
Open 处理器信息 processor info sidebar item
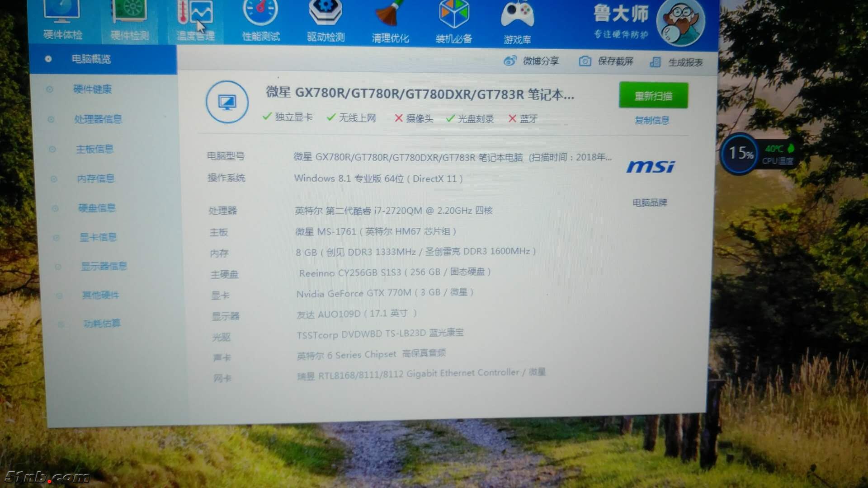[98, 119]
